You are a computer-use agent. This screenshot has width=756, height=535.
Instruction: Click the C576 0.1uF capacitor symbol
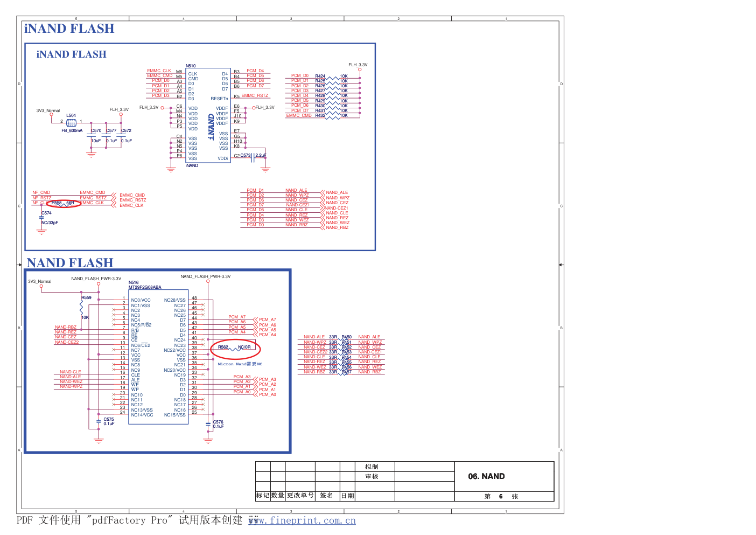coord(208,425)
